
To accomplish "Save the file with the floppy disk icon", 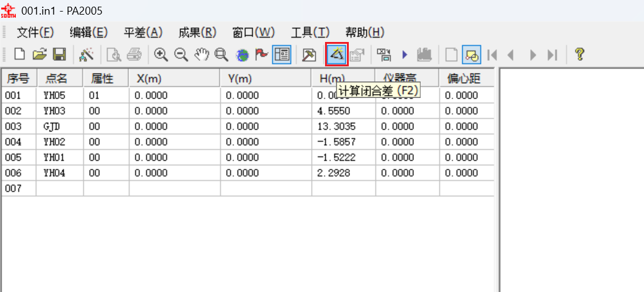I will pyautogui.click(x=60, y=54).
